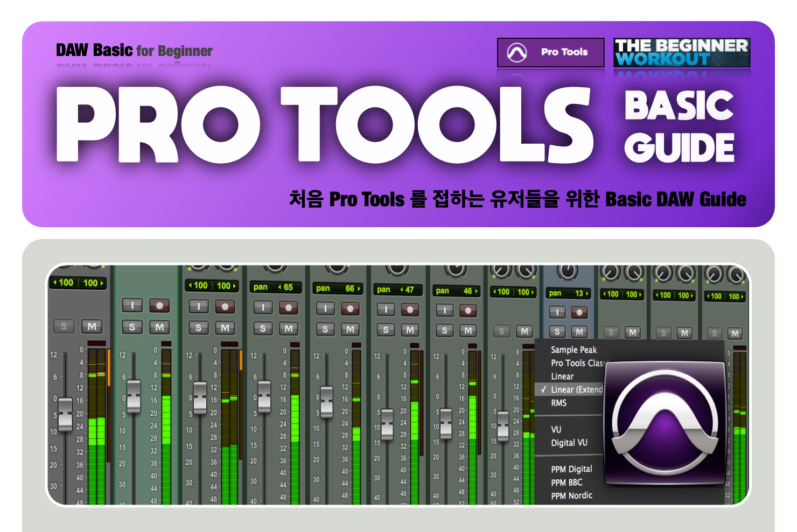Viewport: 797px width, 532px height.
Task: Click the fader beside the meter type menu
Action: 503,425
